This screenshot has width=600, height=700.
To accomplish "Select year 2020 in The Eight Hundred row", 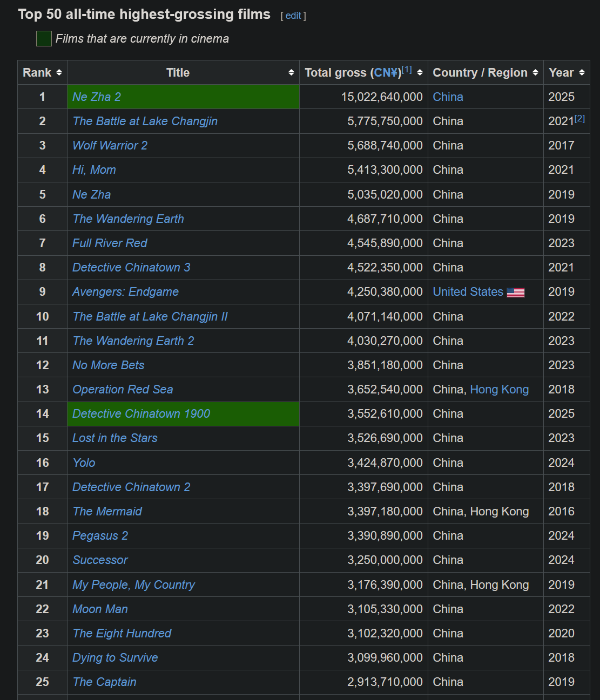I will click(561, 634).
